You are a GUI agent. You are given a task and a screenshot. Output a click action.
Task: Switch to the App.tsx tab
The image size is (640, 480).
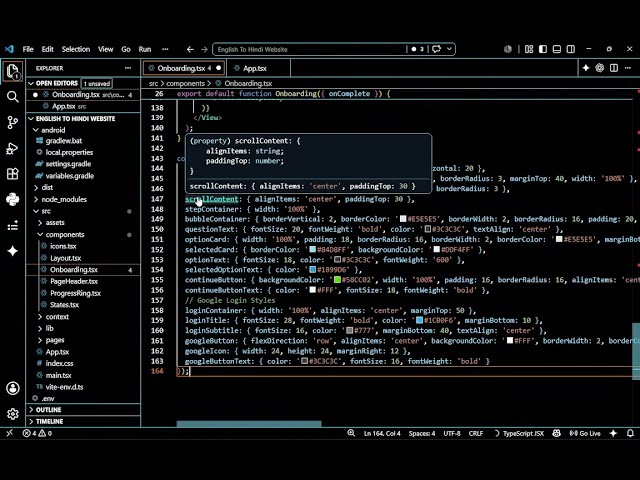255,68
